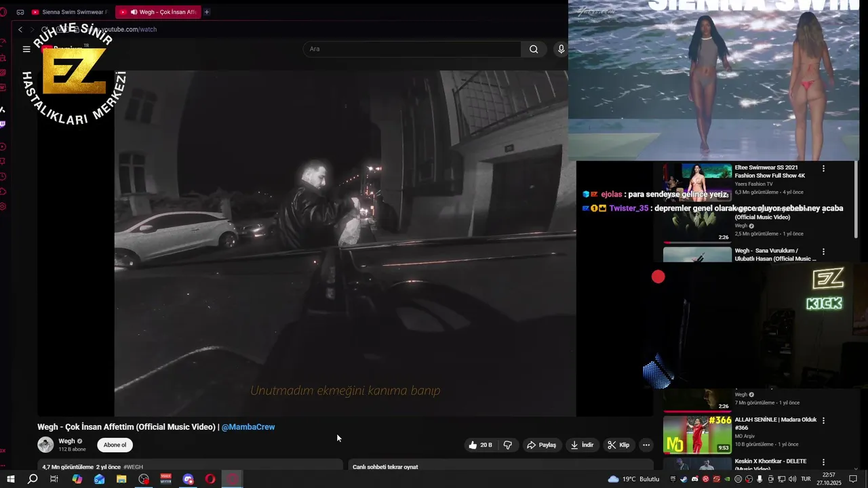Open Eltee Swimwear SS 2021 video thumbnail
The height and width of the screenshot is (488, 868).
pos(697,182)
